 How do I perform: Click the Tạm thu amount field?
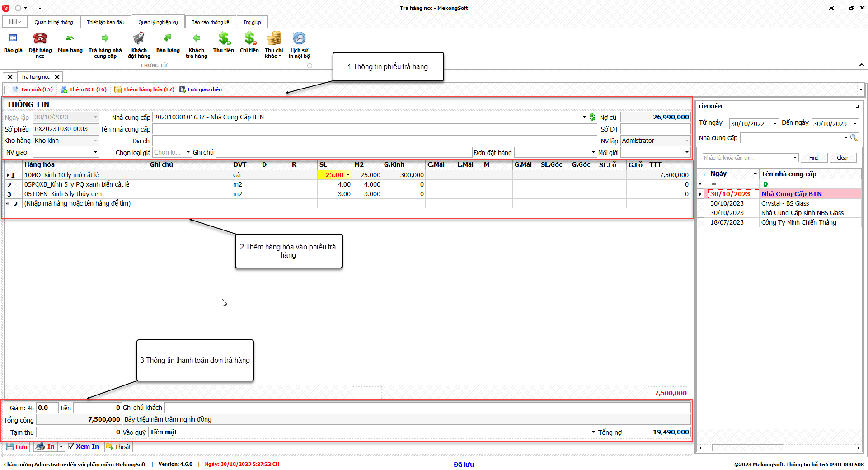coord(79,432)
